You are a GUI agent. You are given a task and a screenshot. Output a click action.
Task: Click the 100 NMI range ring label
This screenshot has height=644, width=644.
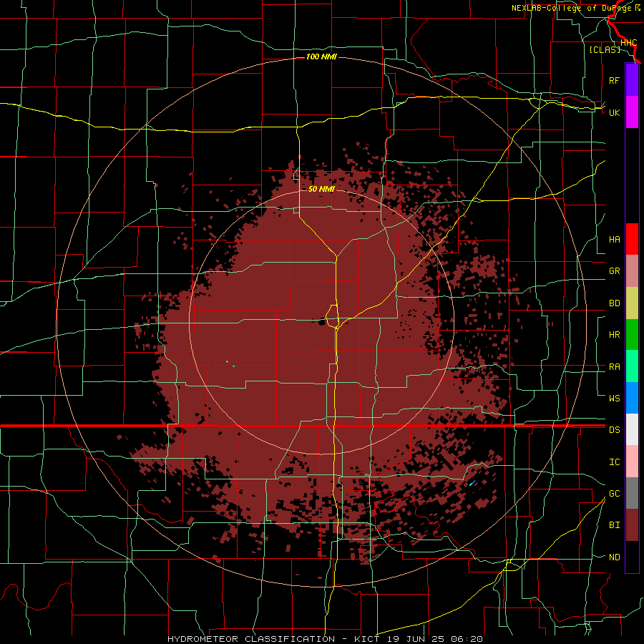321,57
